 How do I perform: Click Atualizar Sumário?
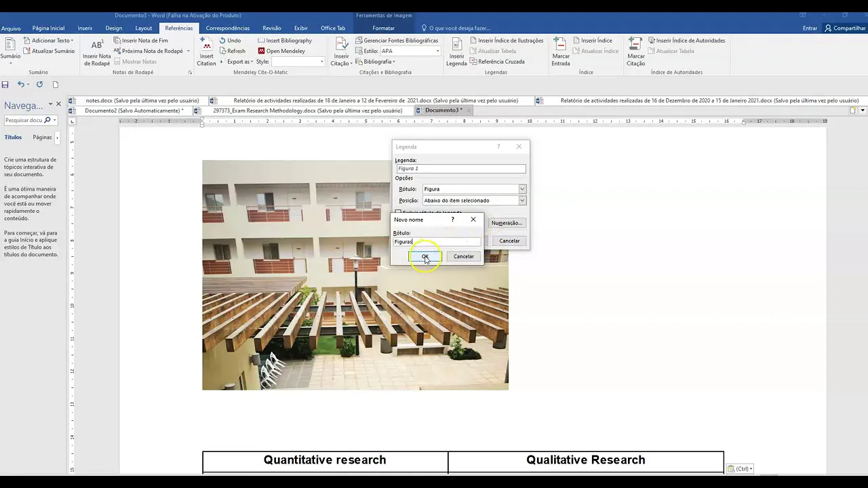(x=48, y=51)
